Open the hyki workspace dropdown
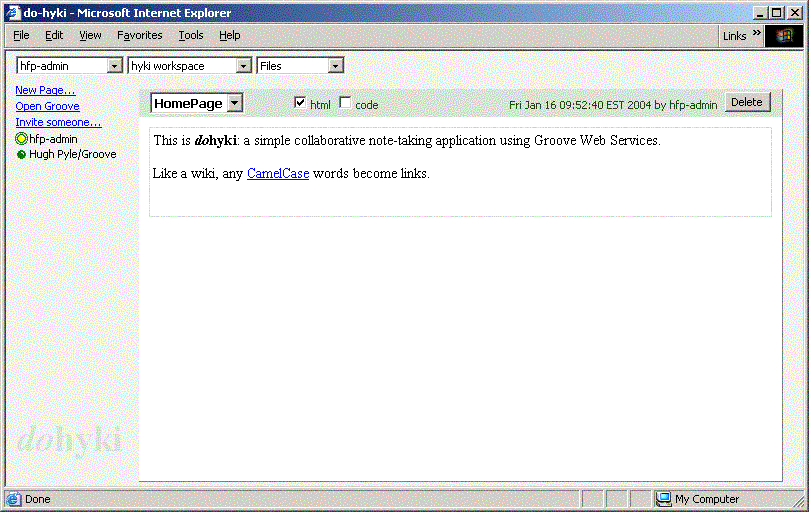Viewport: 809px width, 512px height. (244, 66)
